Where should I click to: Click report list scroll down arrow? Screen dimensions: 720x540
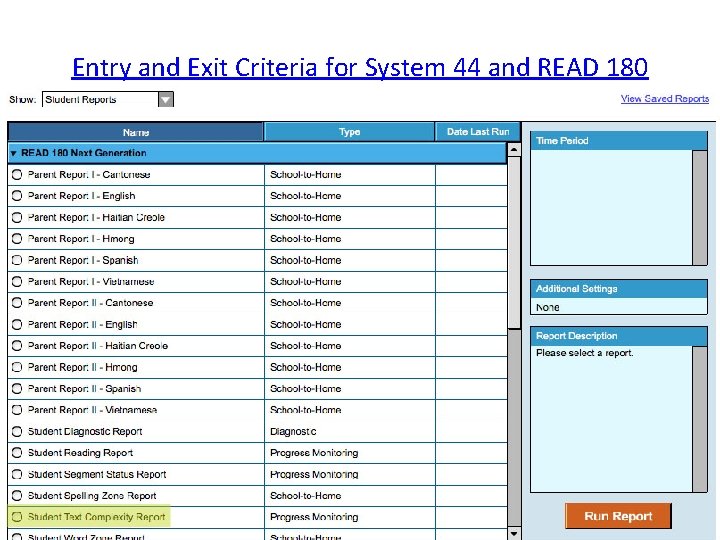514,533
